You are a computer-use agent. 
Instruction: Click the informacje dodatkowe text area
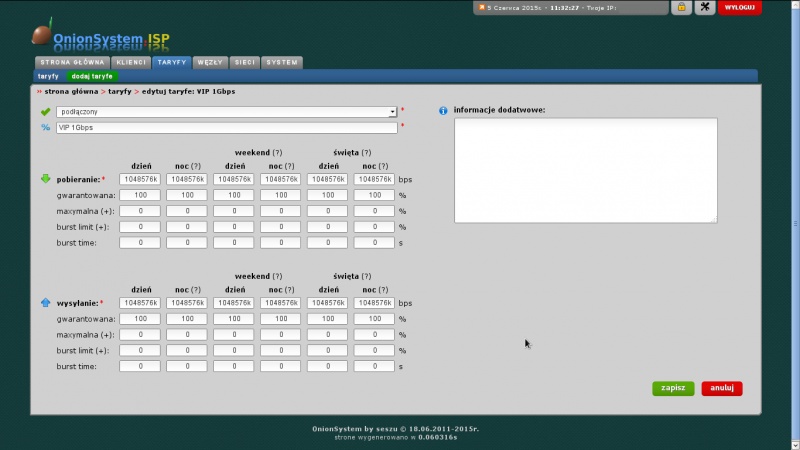586,170
